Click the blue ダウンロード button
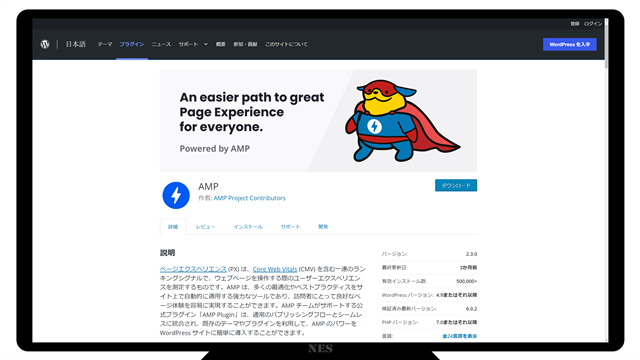 [456, 185]
